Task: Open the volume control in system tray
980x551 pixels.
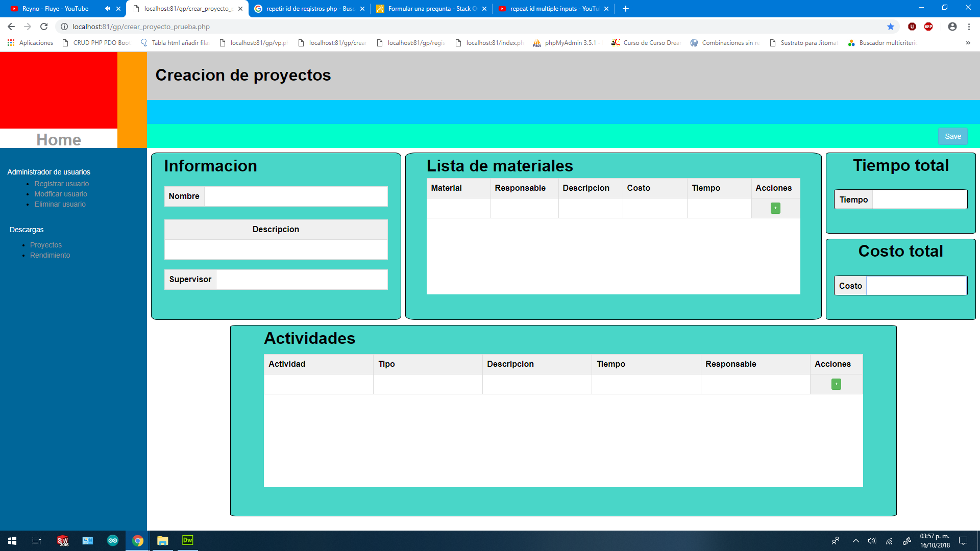Action: [x=872, y=541]
